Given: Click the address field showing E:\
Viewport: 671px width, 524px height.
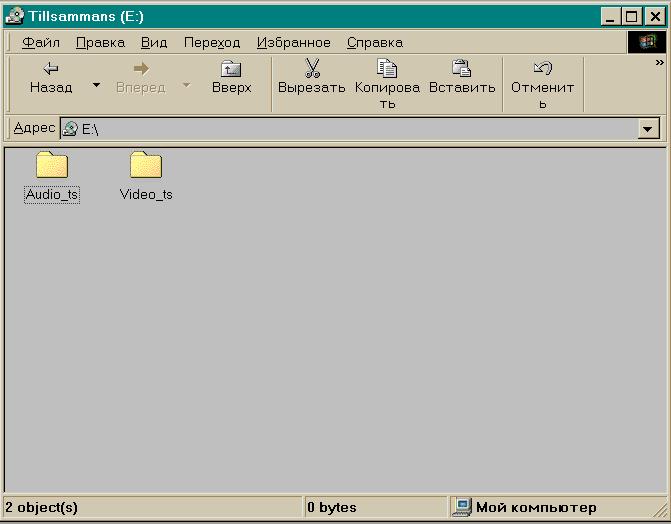Looking at the screenshot, I should coord(350,129).
